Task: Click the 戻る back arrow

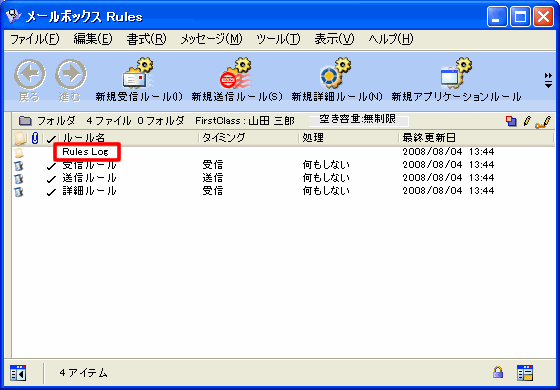Action: (30, 74)
